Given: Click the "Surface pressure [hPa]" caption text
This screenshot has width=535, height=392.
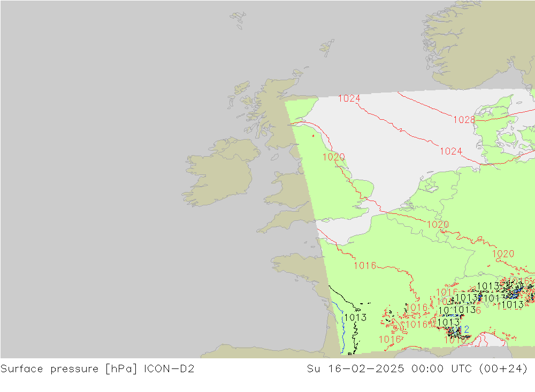Looking at the screenshot, I should coord(68,369).
